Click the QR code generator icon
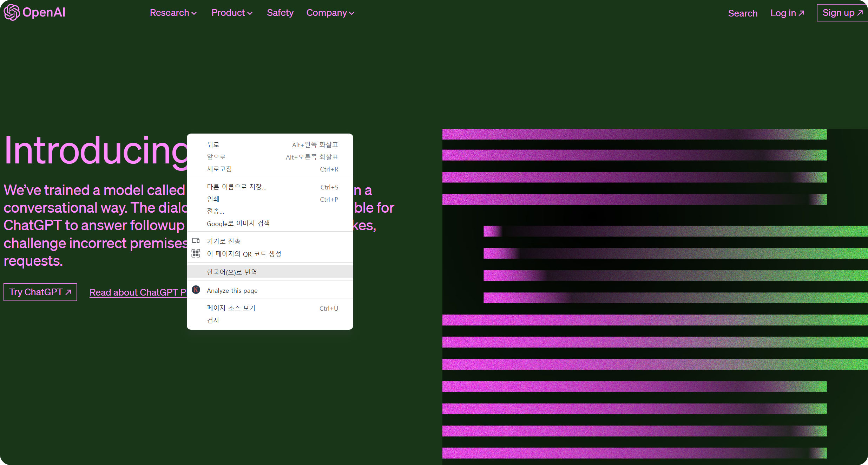Viewport: 868px width, 465px height. [x=196, y=253]
